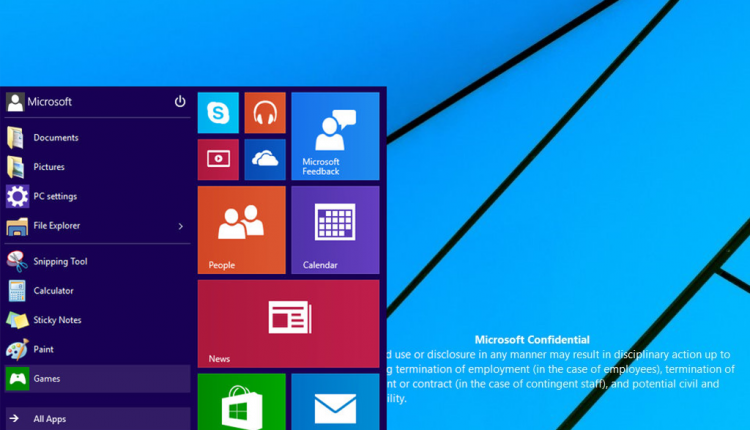Open the Video tile
Viewport: 750px width, 430px height.
pos(218,160)
